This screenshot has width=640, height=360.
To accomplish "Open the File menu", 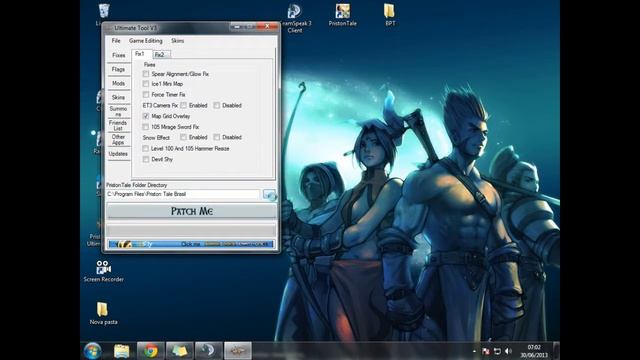I will pos(116,41).
